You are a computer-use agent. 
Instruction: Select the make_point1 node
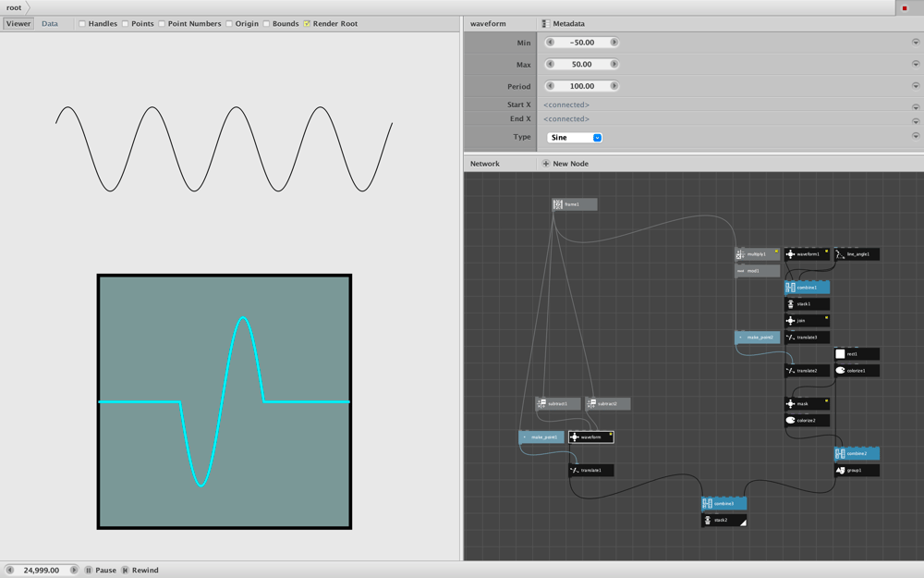click(x=541, y=437)
